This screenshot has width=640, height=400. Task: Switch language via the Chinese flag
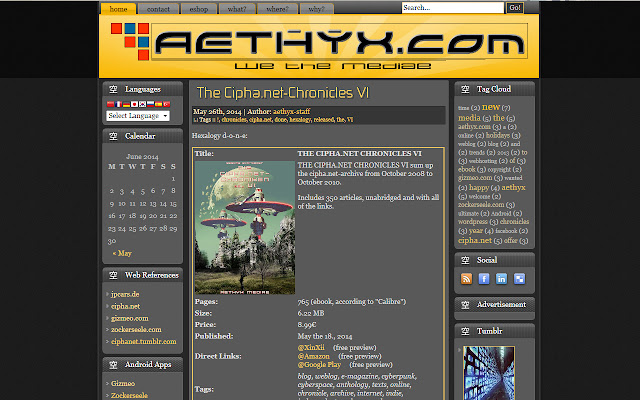110,104
